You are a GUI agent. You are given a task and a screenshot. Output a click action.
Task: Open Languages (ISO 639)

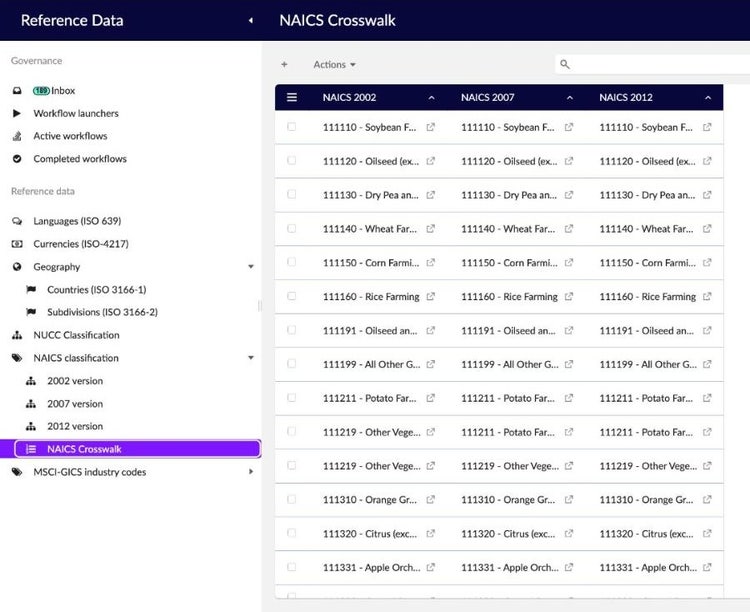click(x=77, y=221)
